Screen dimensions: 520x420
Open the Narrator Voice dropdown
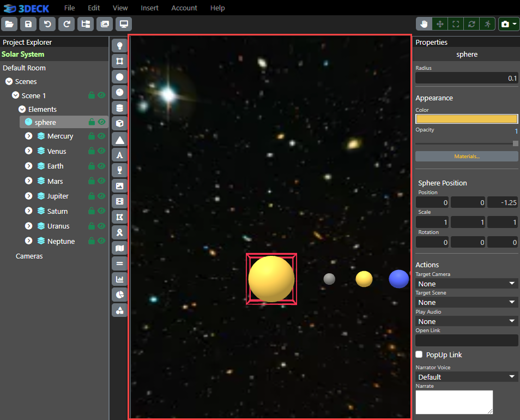pos(467,377)
